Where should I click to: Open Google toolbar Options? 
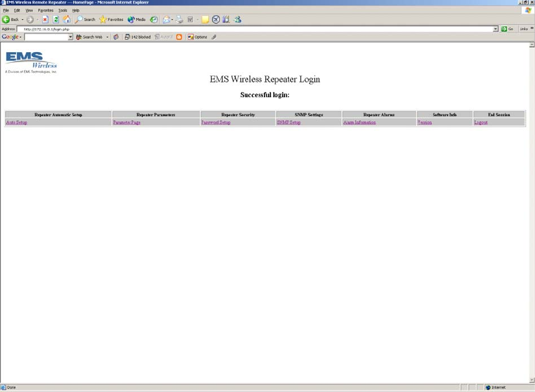197,37
